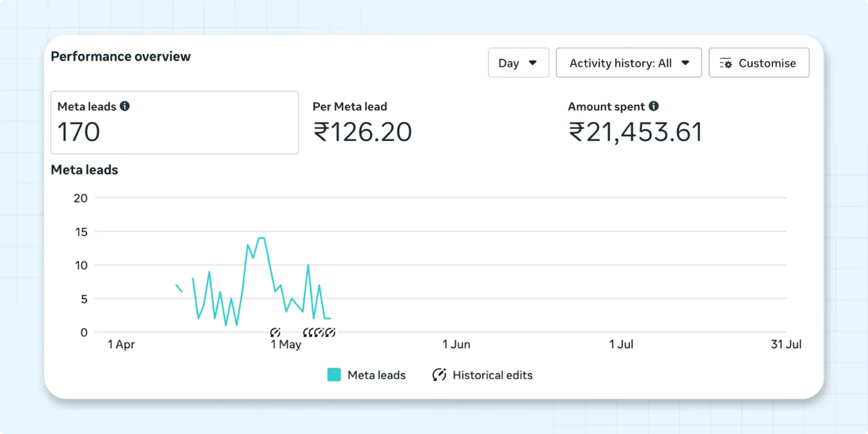This screenshot has width=868, height=434.
Task: Click the Historical edits legend icon
Action: pyautogui.click(x=439, y=375)
